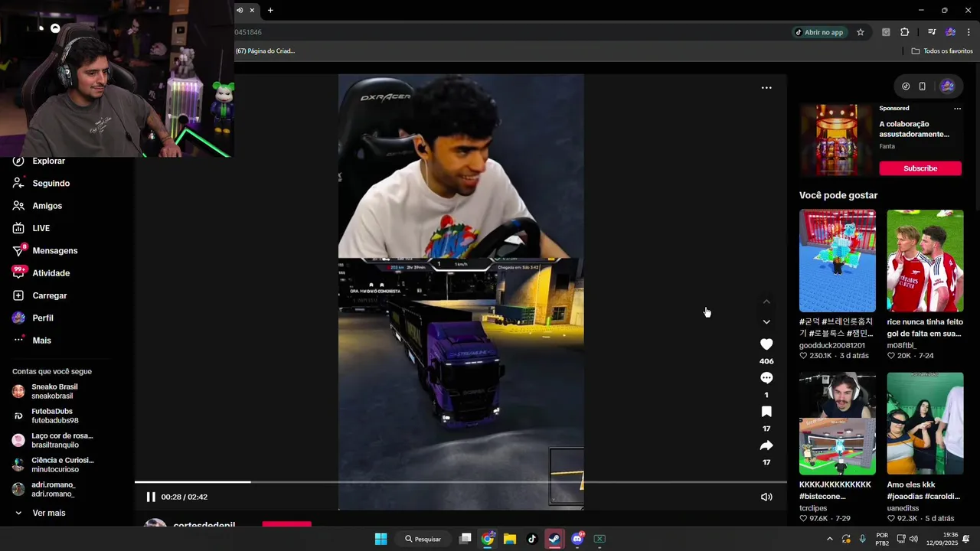Click the get app phone icon
This screenshot has width=980, height=551.
[923, 86]
